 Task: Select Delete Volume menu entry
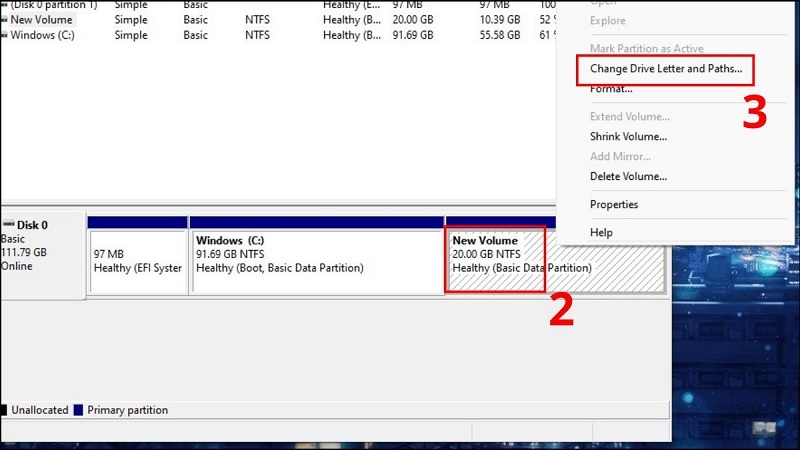(629, 177)
